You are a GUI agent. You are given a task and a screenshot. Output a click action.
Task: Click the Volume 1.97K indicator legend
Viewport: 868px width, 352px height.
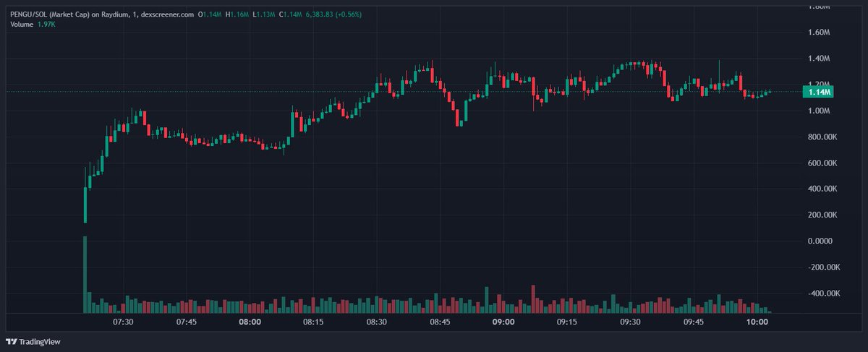(x=33, y=25)
